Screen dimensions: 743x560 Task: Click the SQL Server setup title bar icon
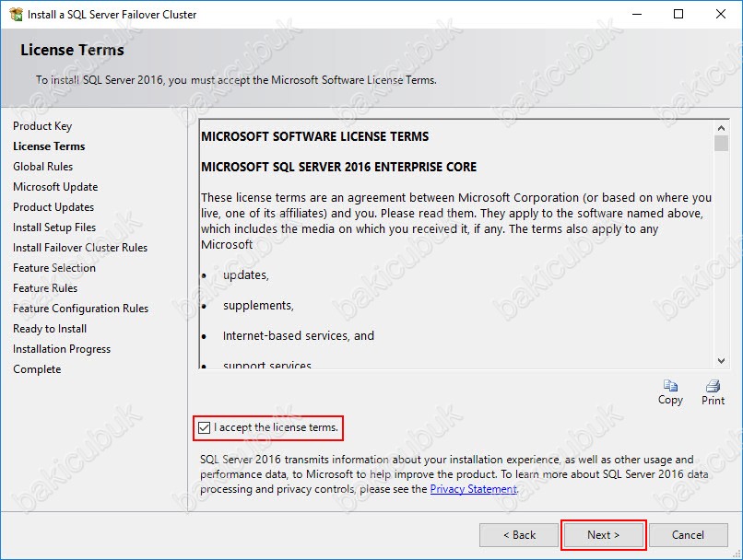coord(16,14)
